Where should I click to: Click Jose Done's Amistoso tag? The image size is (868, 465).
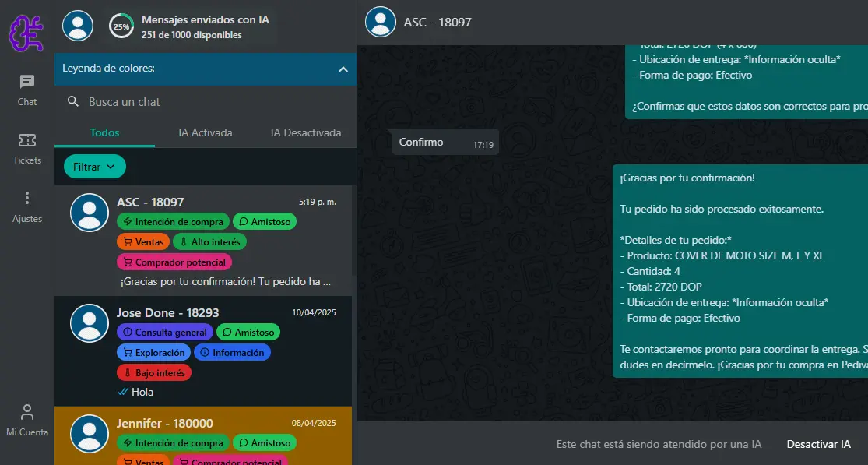(248, 332)
